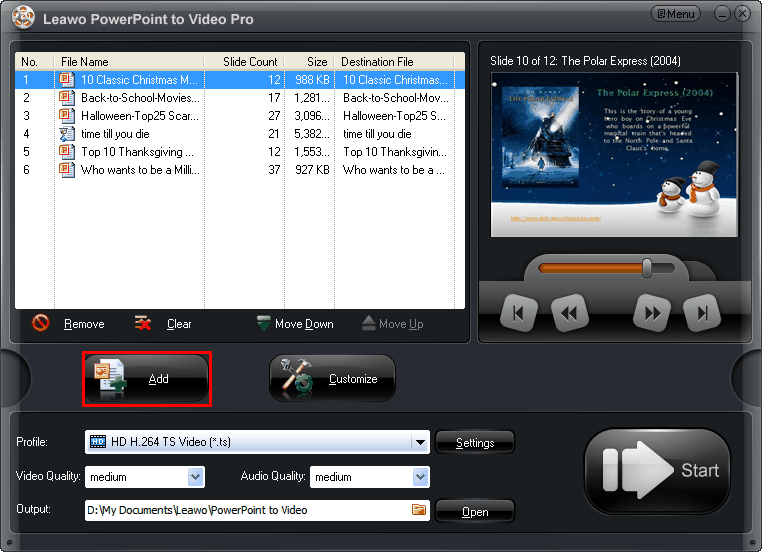Open profile Settings button
This screenshot has width=762, height=552.
[475, 443]
